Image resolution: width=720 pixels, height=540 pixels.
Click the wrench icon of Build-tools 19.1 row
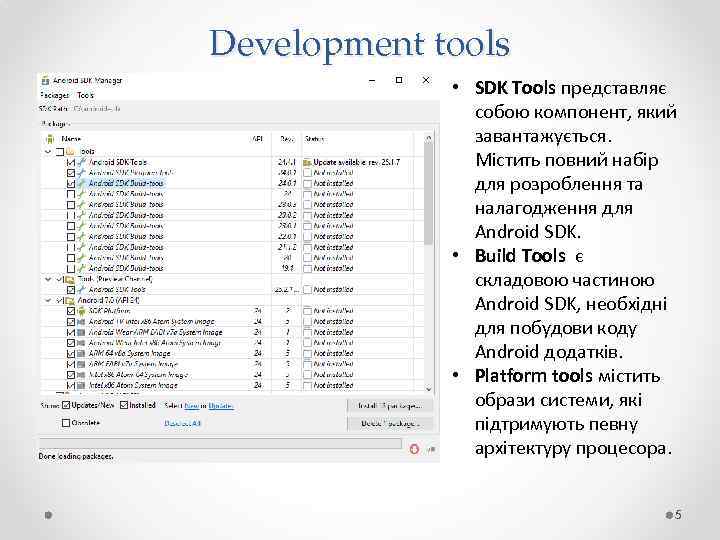tap(82, 268)
